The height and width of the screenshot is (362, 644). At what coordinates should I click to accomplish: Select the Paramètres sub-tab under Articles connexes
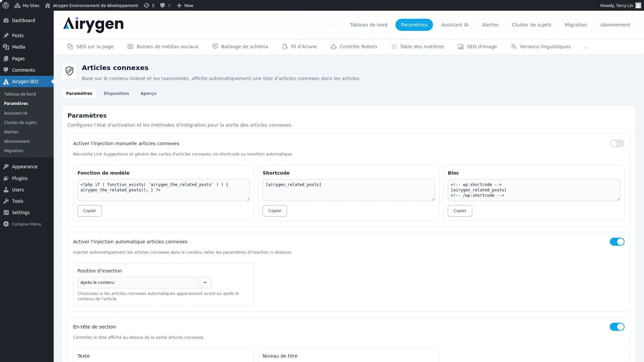click(x=79, y=94)
